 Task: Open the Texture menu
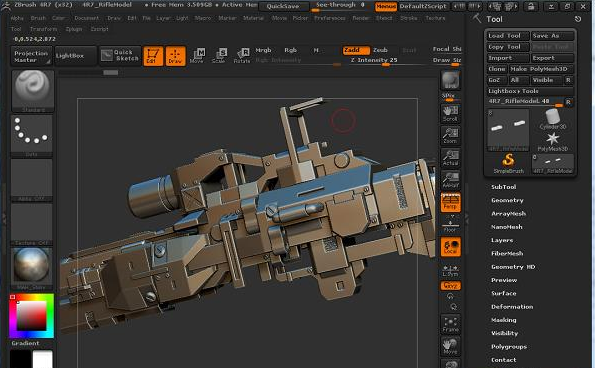point(435,18)
